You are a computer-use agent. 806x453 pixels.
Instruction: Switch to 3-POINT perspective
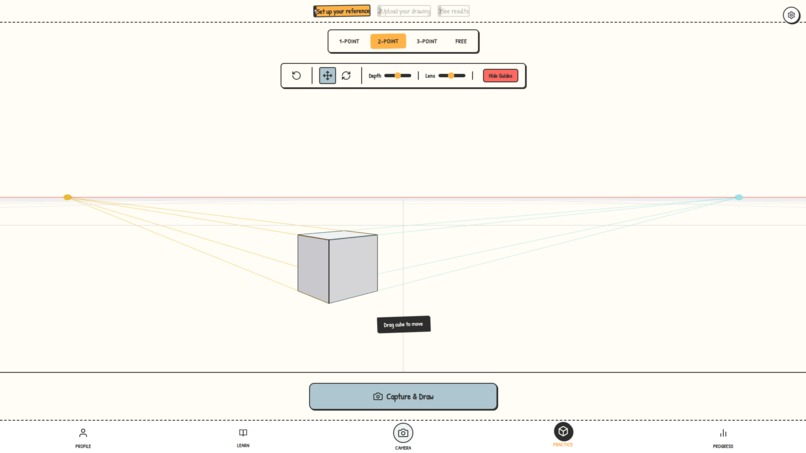pos(427,41)
